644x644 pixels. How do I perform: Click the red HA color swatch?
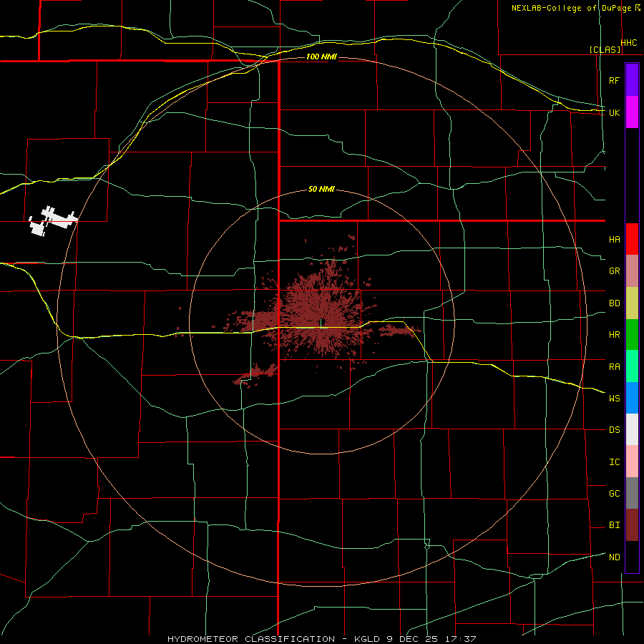point(632,239)
